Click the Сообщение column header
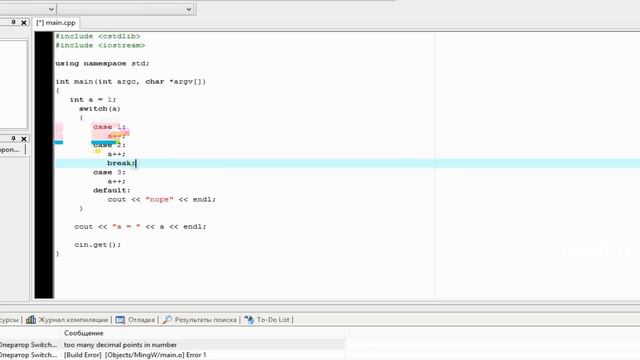 (x=84, y=333)
